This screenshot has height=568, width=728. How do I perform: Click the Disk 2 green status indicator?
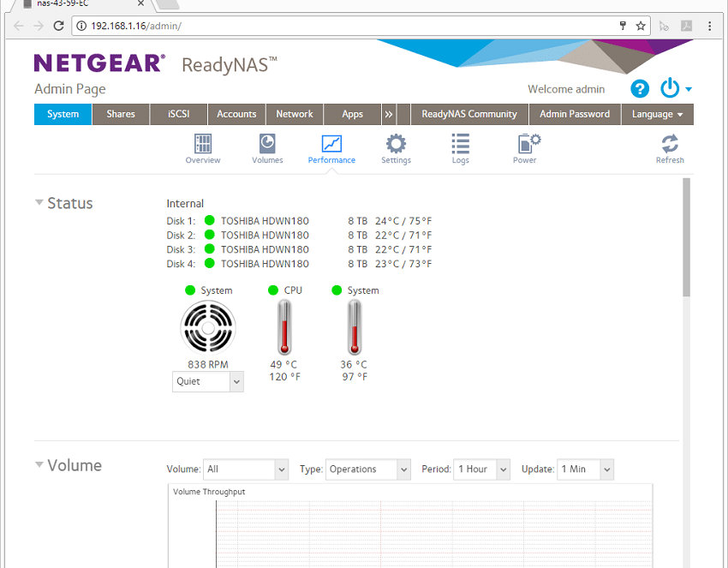pos(209,235)
